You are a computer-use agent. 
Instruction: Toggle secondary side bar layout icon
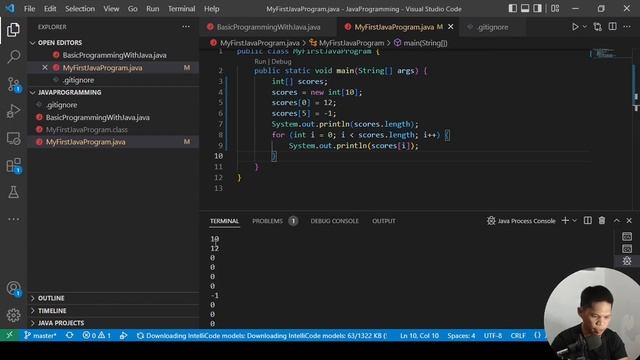coord(538,8)
